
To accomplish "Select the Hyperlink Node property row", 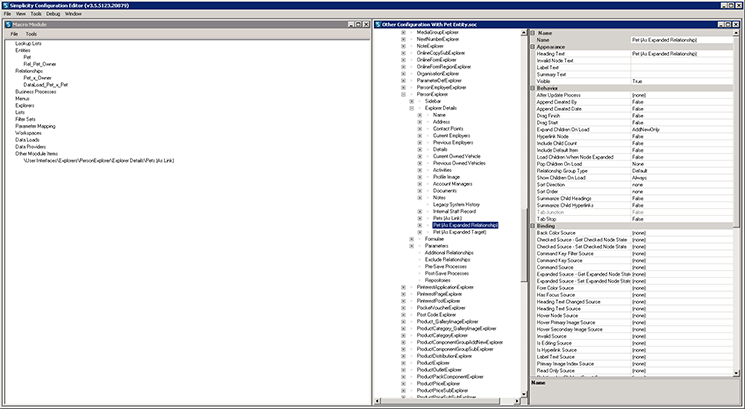I will tap(634, 137).
